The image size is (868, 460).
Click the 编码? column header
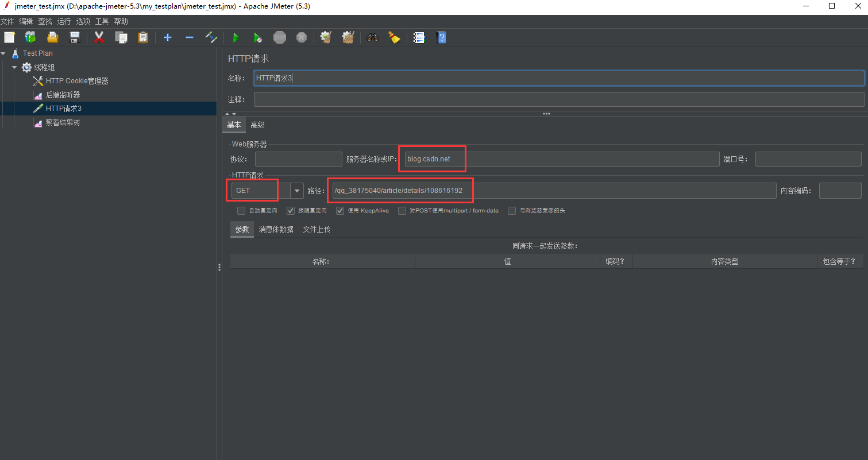pos(616,261)
